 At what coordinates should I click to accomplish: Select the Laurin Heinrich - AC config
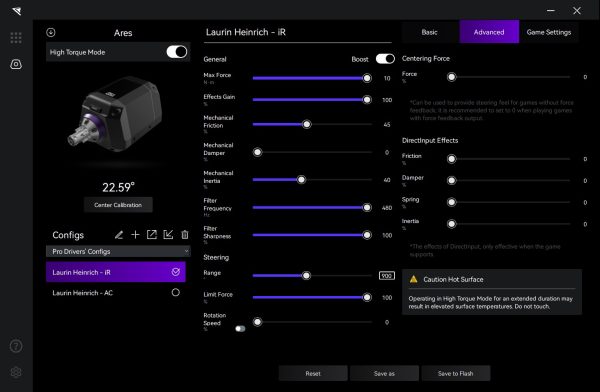click(116, 292)
